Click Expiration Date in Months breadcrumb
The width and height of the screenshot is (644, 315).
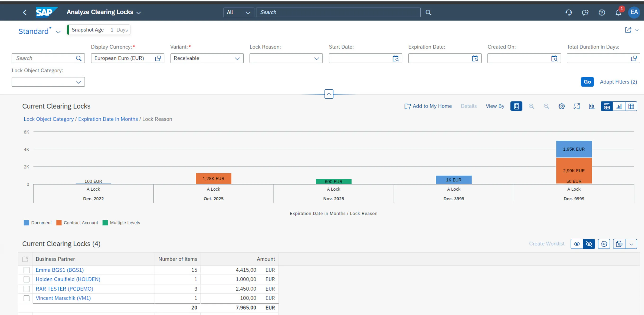pyautogui.click(x=108, y=119)
